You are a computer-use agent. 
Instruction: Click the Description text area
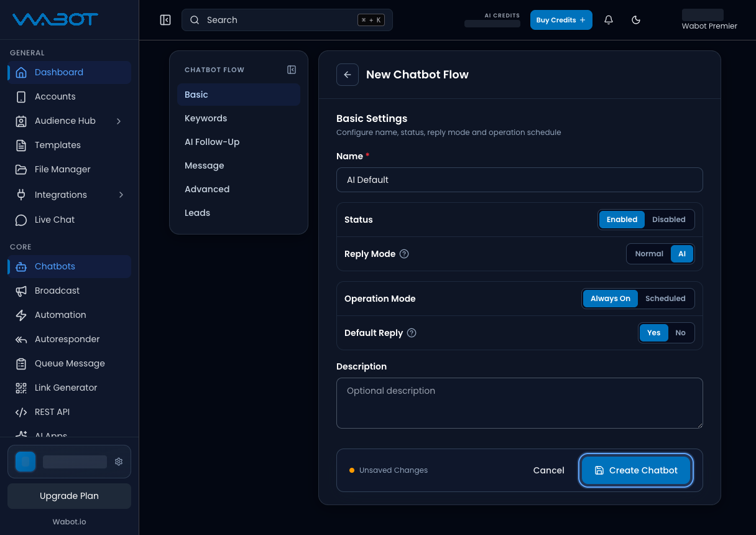[x=520, y=403]
